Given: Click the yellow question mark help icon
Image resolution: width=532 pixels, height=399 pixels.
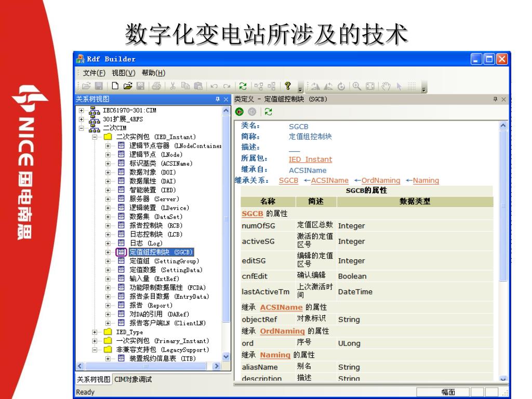Looking at the screenshot, I should click(x=288, y=86).
